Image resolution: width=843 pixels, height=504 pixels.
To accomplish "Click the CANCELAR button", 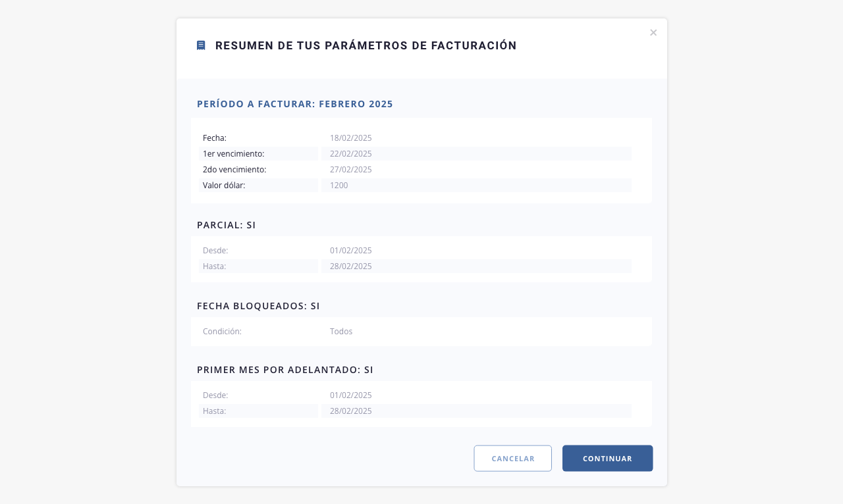I will tap(513, 459).
